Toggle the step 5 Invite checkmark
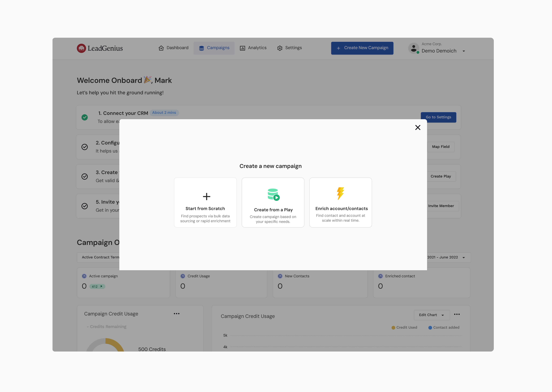This screenshot has height=392, width=552. pos(85,206)
